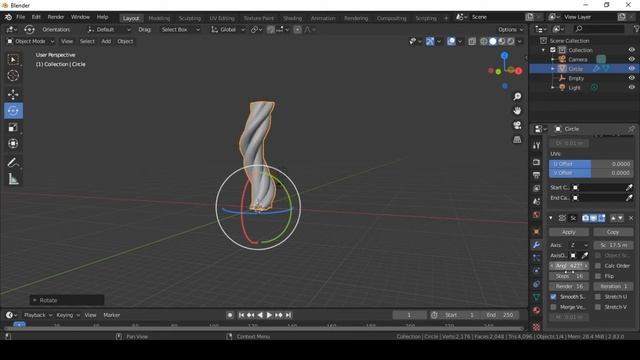The image size is (640, 360).
Task: Expand the Rotate operator panel
Action: click(x=35, y=300)
